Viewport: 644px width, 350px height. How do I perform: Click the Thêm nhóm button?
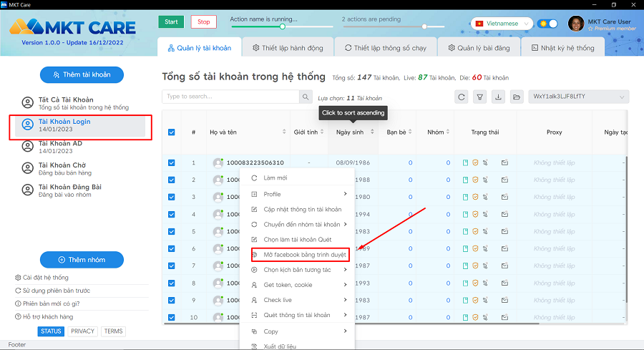pyautogui.click(x=82, y=260)
